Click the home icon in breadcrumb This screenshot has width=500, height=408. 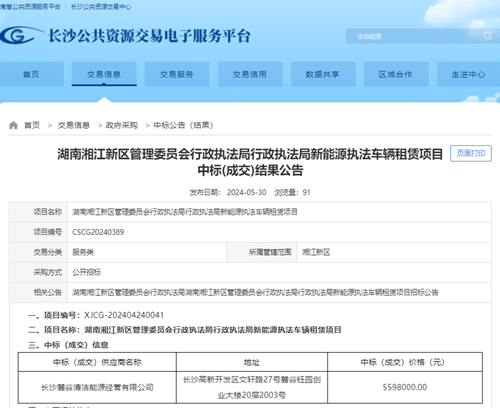13,125
